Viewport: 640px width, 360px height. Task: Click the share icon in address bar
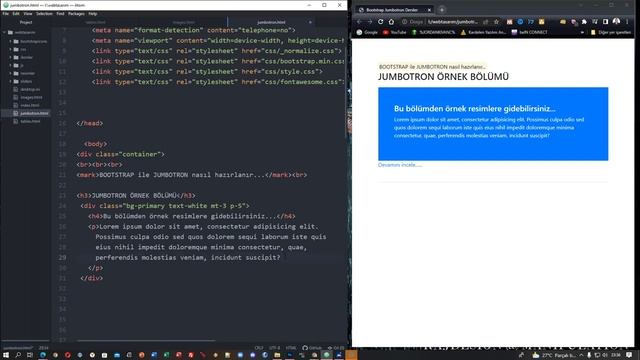pos(486,22)
